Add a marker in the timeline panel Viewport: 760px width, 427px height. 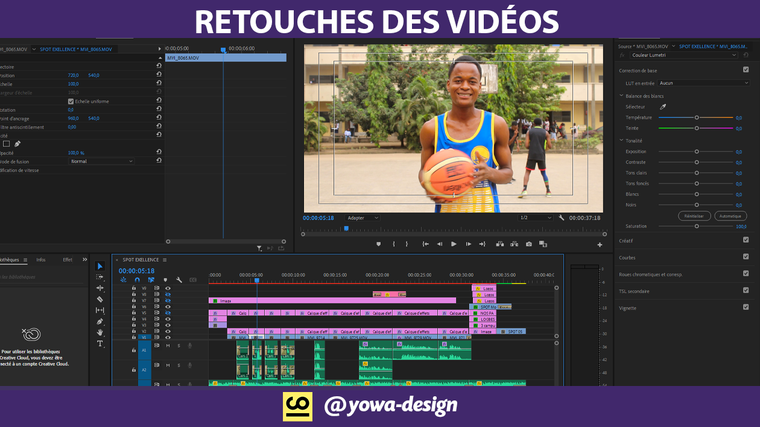pyautogui.click(x=165, y=280)
